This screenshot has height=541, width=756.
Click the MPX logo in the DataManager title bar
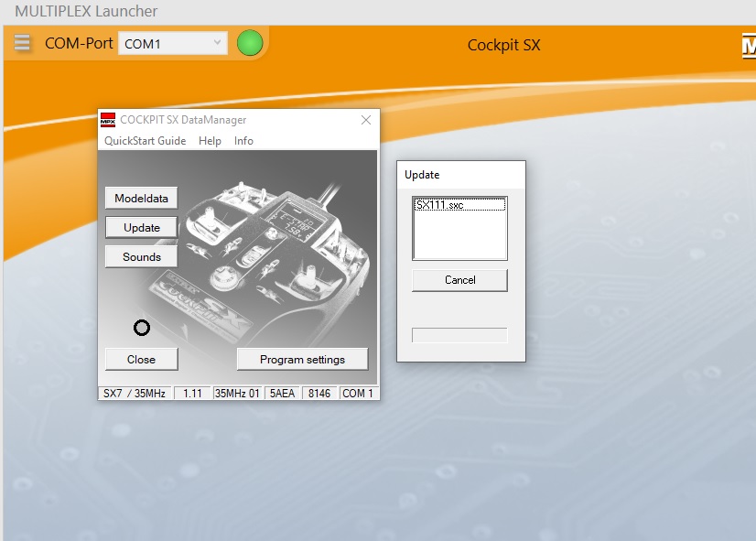[108, 120]
